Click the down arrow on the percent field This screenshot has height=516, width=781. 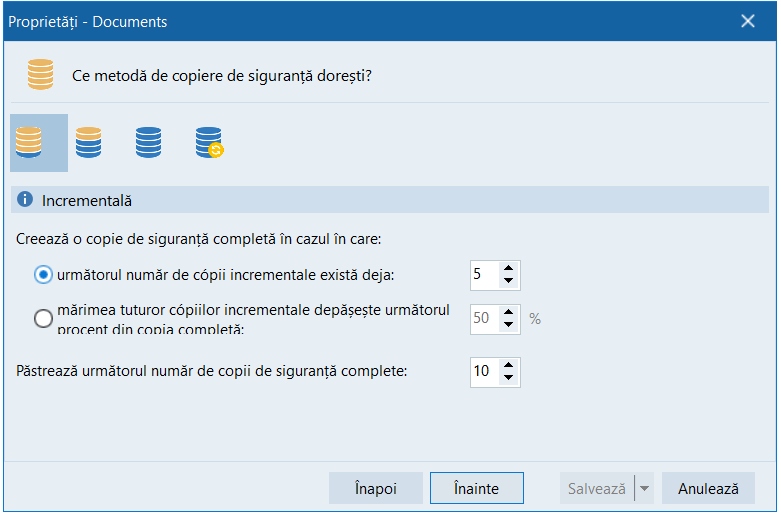click(x=509, y=325)
